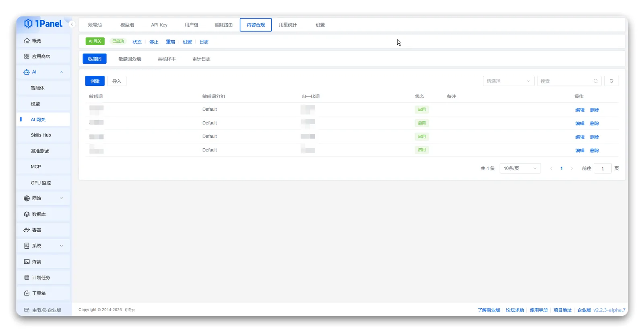
Task: Switch to the 智能路由 tab
Action: (223, 25)
